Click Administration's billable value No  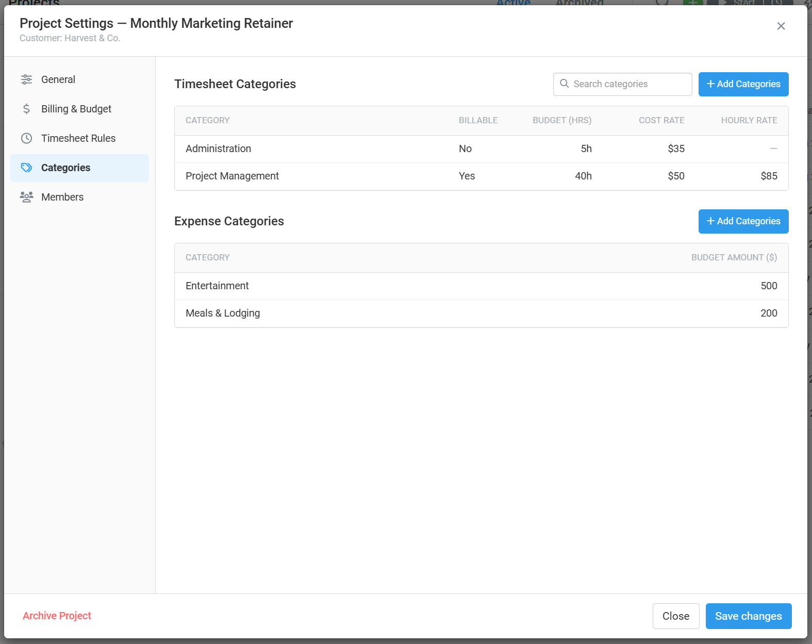465,148
